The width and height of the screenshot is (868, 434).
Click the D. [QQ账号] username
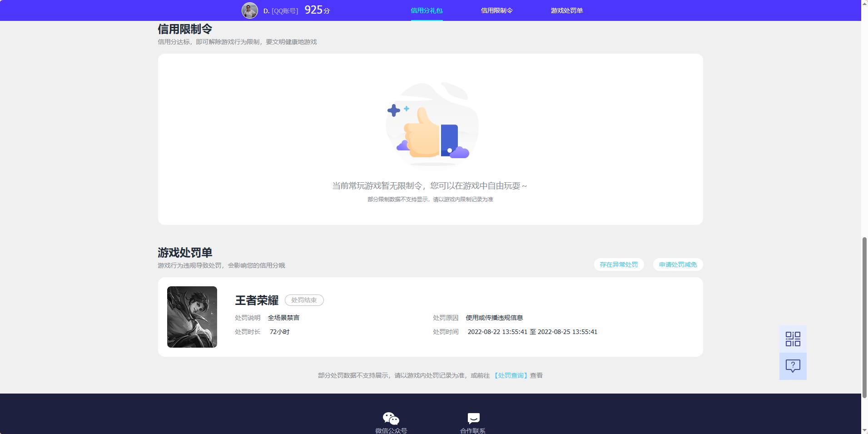(281, 11)
